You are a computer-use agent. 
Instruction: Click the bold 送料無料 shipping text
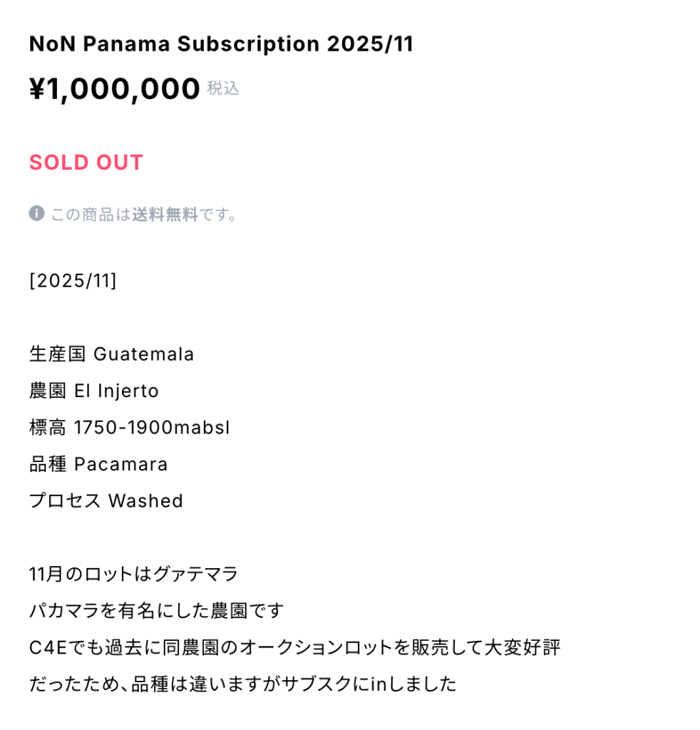point(165,215)
